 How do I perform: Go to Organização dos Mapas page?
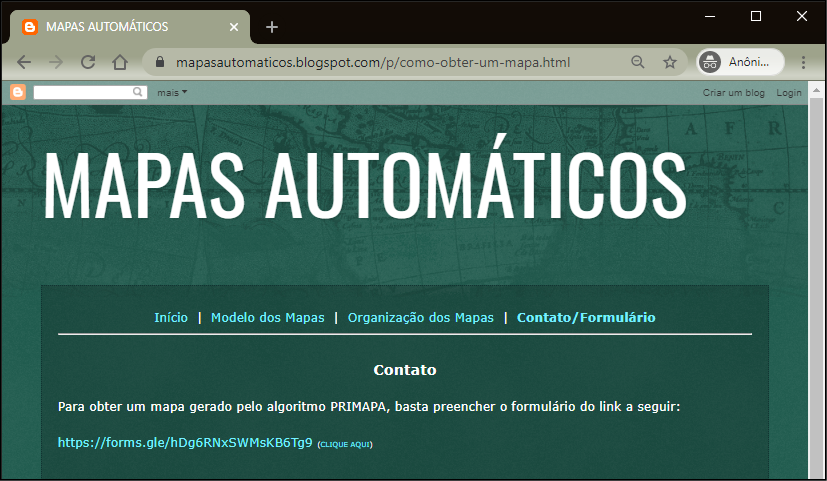point(421,318)
